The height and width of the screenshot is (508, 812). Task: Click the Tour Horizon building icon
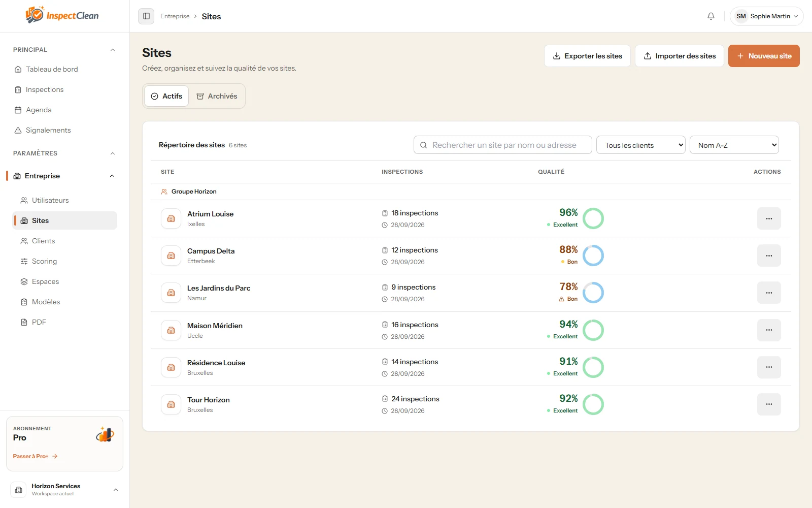(x=171, y=404)
